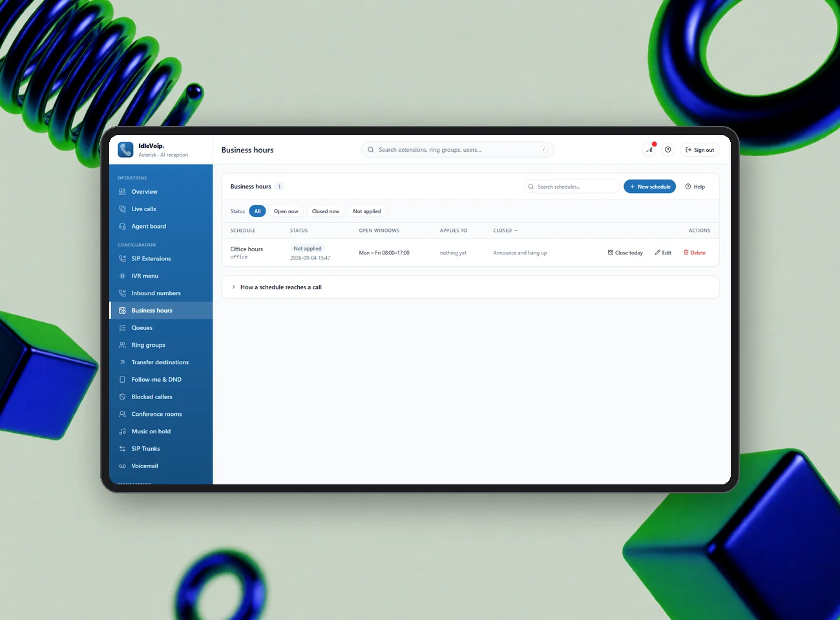840x620 pixels.
Task: Click the Queues list icon
Action: coord(122,328)
